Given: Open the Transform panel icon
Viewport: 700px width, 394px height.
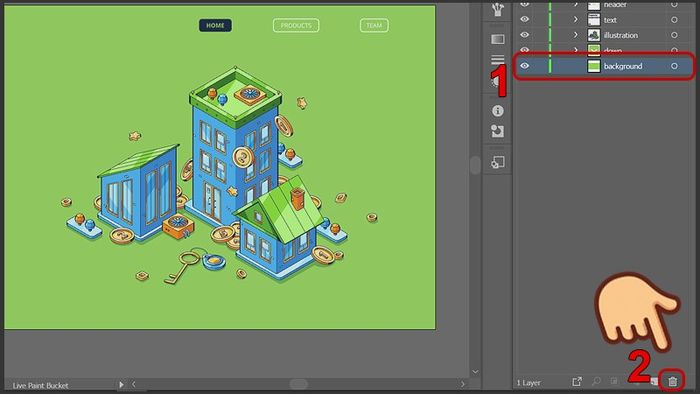Looking at the screenshot, I should pos(498,131).
